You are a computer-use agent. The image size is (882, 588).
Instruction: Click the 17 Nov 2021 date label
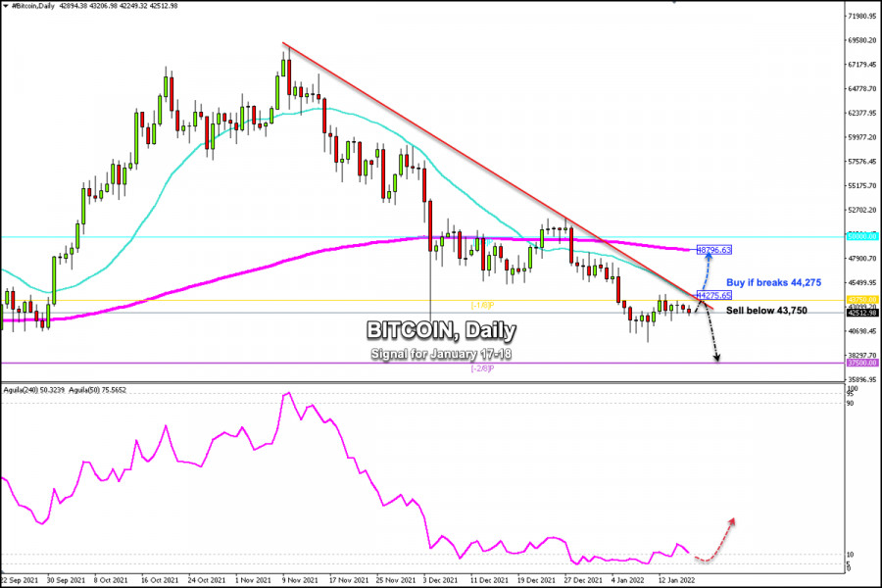click(349, 580)
